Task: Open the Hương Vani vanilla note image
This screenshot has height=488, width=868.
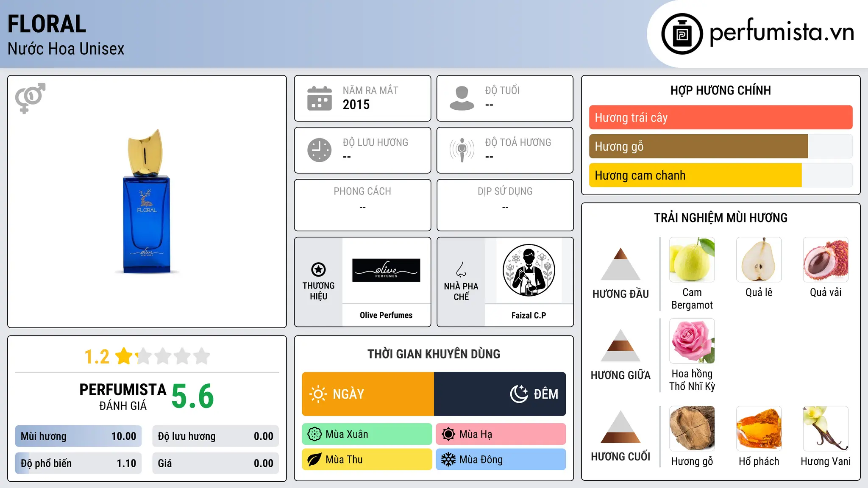Action: [x=826, y=429]
